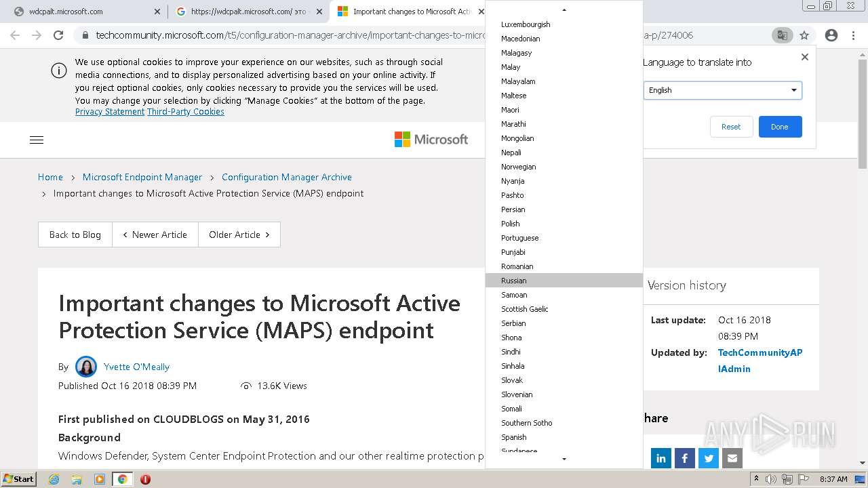Open the Chrome profile avatar icon
Viewport: 868px width, 488px height.
(831, 35)
